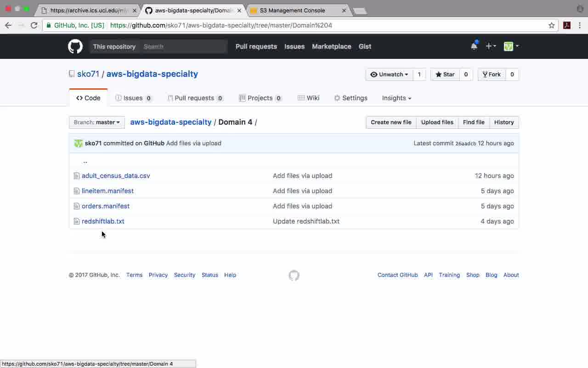Open the Contact GitHub footer link
Screen dimensions: 588x368
398,275
